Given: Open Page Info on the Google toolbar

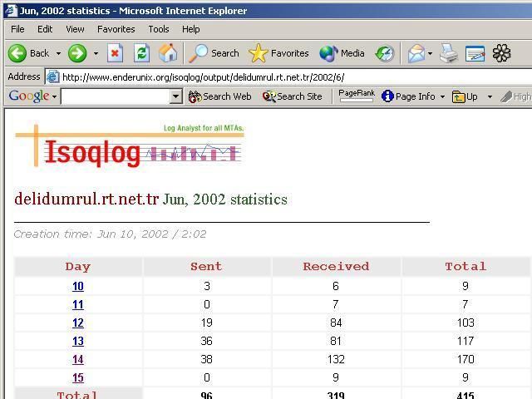Looking at the screenshot, I should coord(408,96).
